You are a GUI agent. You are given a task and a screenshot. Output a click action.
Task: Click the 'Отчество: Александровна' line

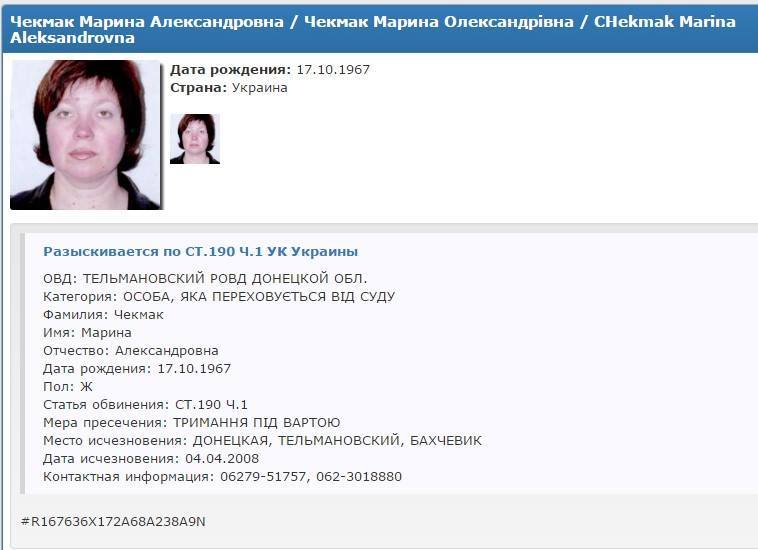point(131,350)
